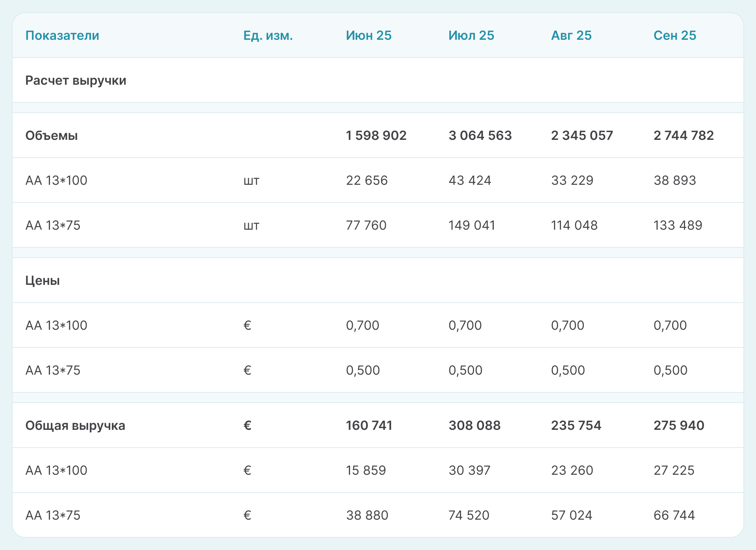The height and width of the screenshot is (550, 756).
Task: Click the Общая выручка row label
Action: pyautogui.click(x=75, y=426)
